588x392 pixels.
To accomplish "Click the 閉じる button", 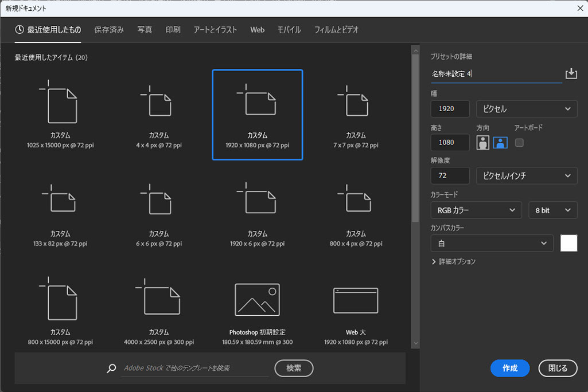I will pos(558,368).
